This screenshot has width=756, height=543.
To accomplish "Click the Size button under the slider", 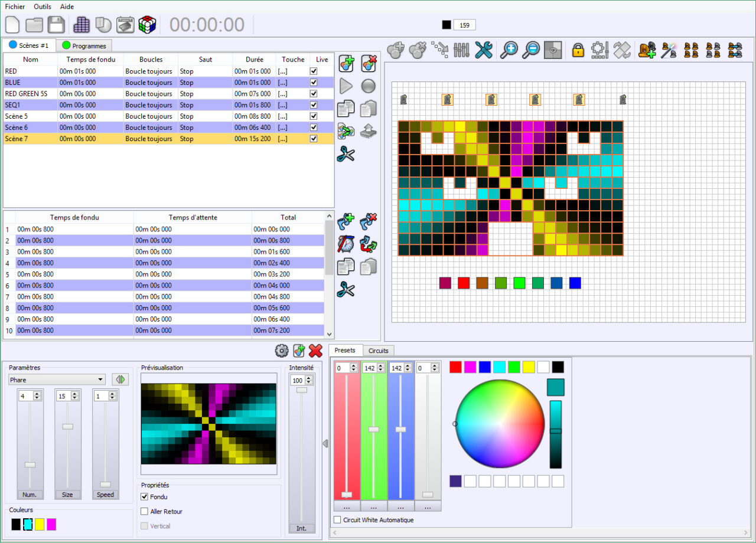I will (67, 495).
